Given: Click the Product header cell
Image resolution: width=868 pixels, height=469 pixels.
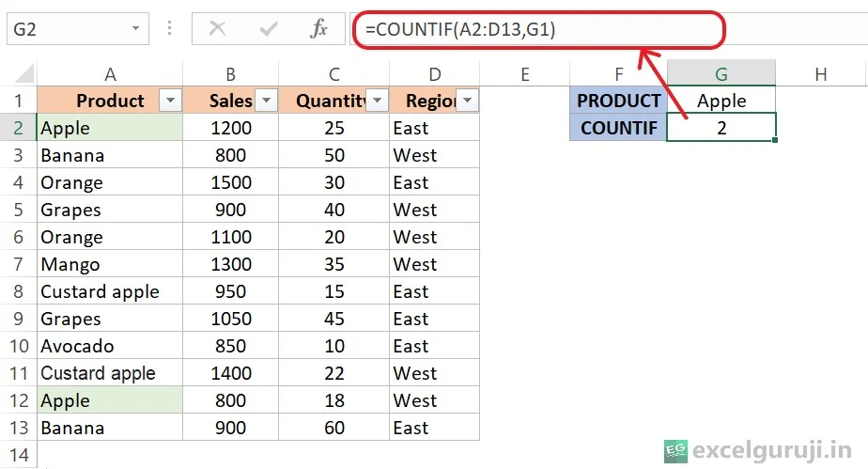Looking at the screenshot, I should [110, 101].
